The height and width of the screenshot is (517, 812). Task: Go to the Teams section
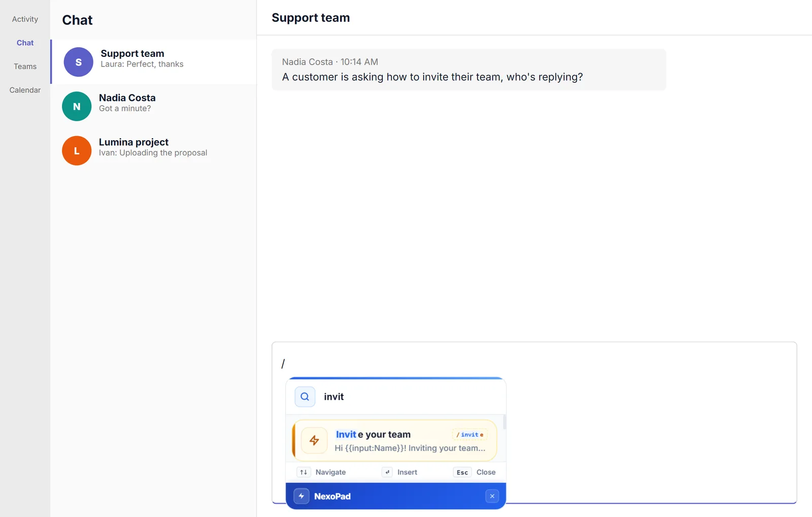click(x=25, y=67)
